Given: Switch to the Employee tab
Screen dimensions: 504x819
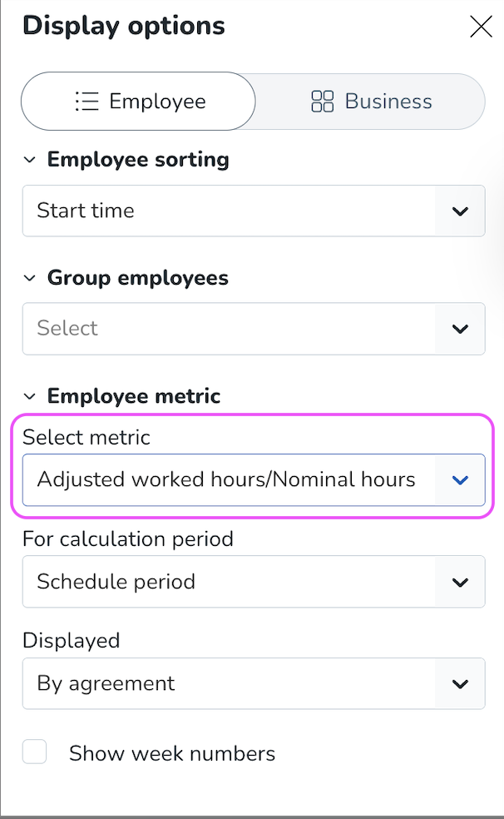Looking at the screenshot, I should click(x=138, y=102).
